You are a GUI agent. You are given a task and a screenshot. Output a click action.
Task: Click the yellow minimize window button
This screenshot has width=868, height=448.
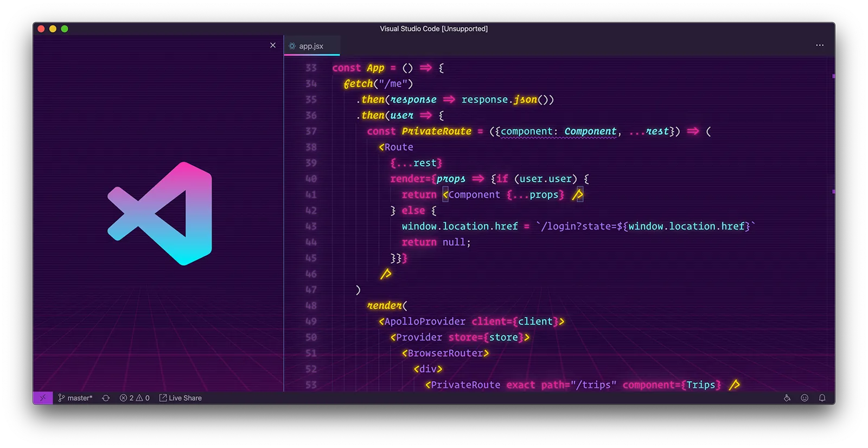click(53, 29)
